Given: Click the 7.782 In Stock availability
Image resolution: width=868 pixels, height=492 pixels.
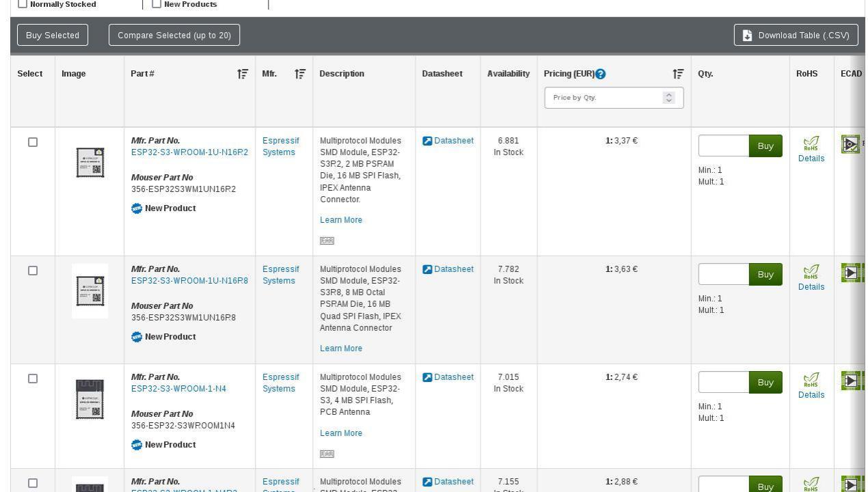Looking at the screenshot, I should (x=508, y=275).
